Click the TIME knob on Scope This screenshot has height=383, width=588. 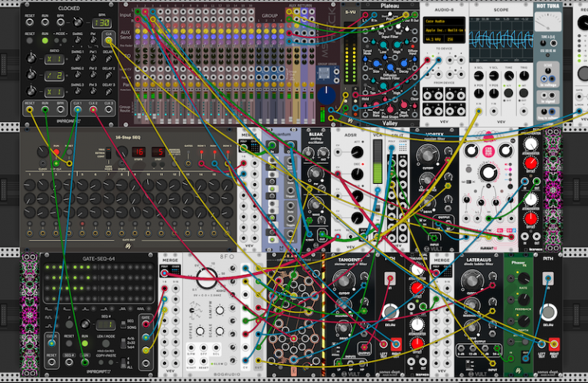tap(509, 76)
